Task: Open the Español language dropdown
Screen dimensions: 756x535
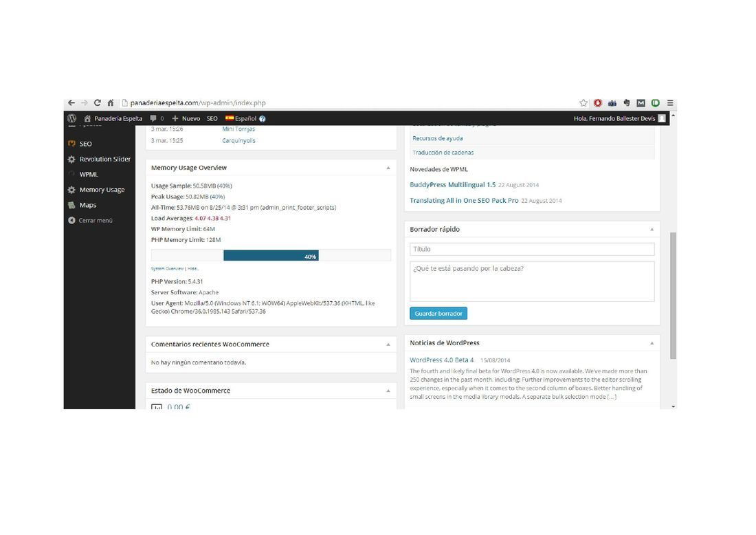Action: [241, 118]
